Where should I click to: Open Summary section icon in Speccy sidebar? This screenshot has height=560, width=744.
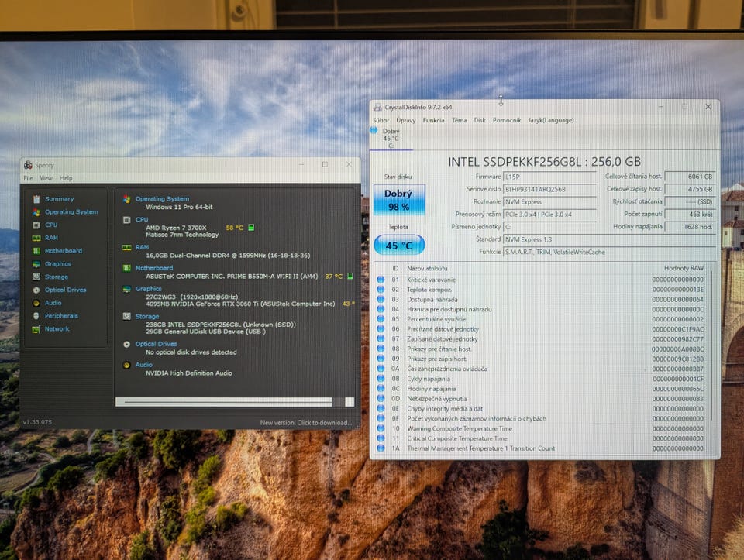point(36,199)
